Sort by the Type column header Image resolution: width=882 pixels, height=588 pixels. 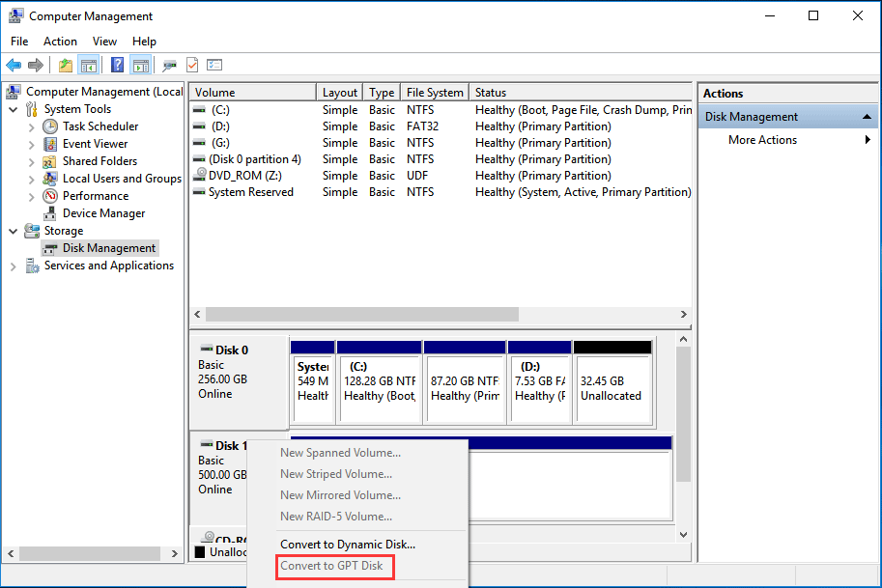pyautogui.click(x=382, y=92)
